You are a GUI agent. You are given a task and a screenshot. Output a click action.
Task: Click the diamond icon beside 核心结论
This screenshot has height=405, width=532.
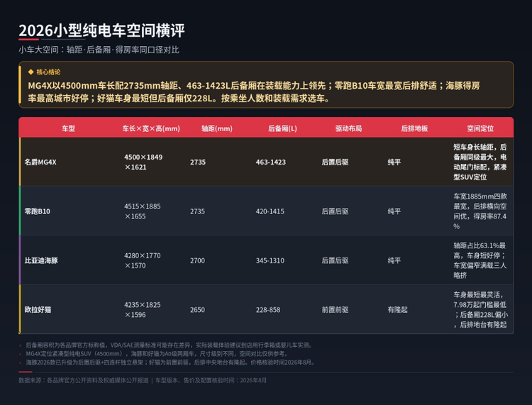[31, 72]
